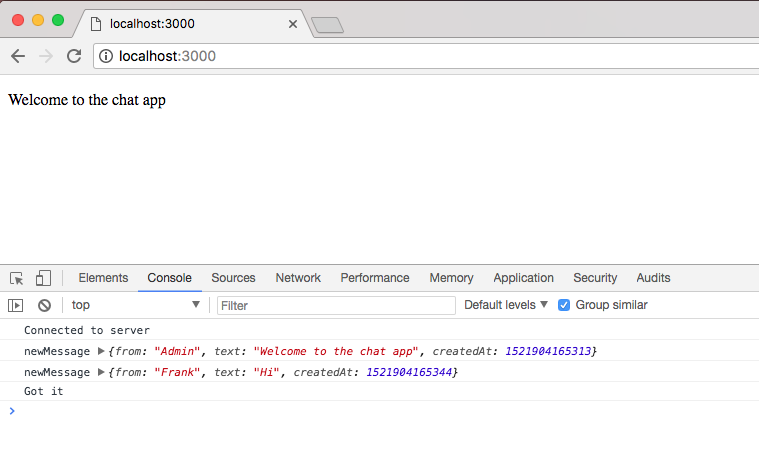Viewport: 759px width, 461px height.
Task: Click the browser forward arrow
Action: [x=45, y=56]
